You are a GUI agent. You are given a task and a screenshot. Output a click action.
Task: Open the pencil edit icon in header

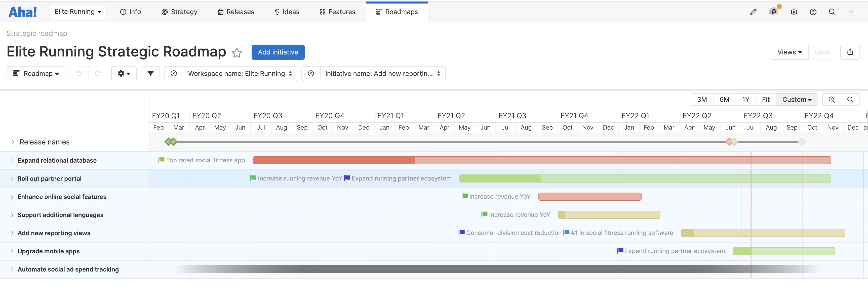click(753, 12)
